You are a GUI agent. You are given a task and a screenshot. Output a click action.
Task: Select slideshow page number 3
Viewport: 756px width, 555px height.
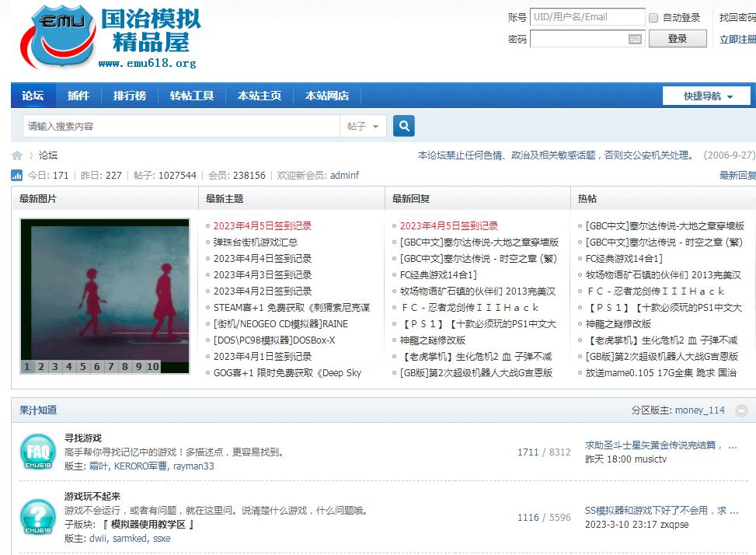(55, 366)
